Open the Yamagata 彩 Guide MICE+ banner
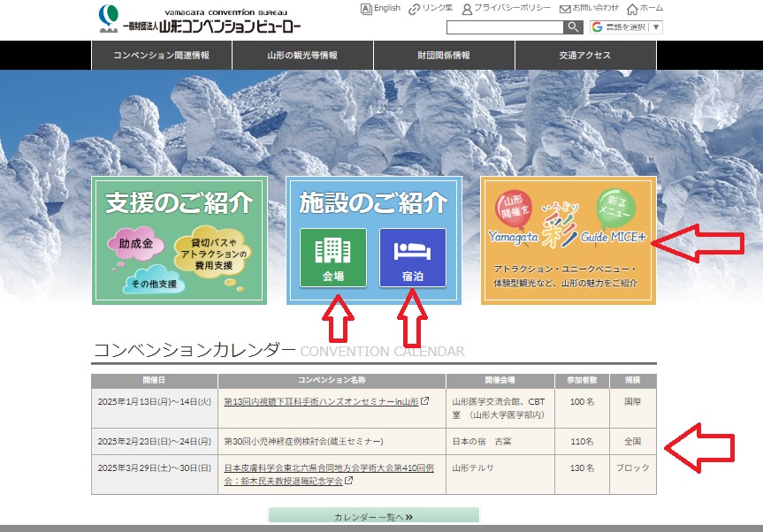The height and width of the screenshot is (532, 763). (x=568, y=240)
